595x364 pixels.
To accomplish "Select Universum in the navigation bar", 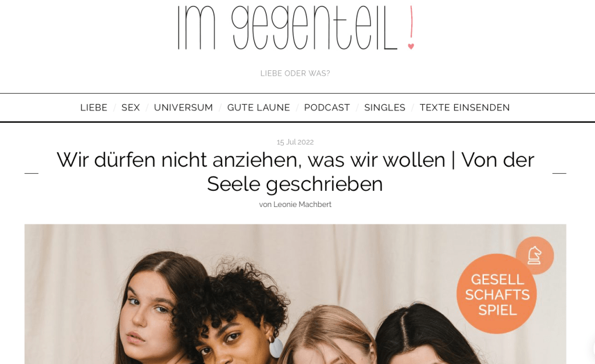I will pos(183,108).
